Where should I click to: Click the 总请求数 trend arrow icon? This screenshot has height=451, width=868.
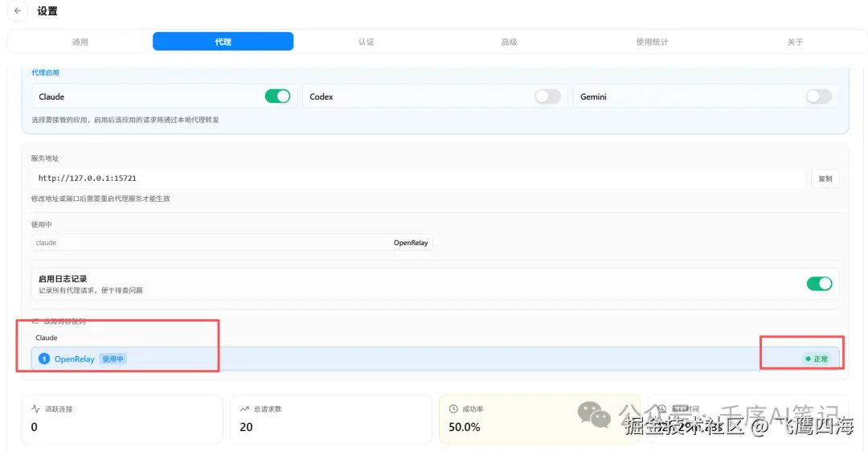pos(244,409)
